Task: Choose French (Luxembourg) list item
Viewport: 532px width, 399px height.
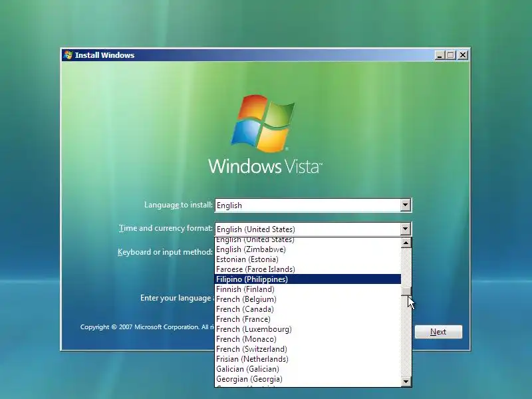Action: 308,329
